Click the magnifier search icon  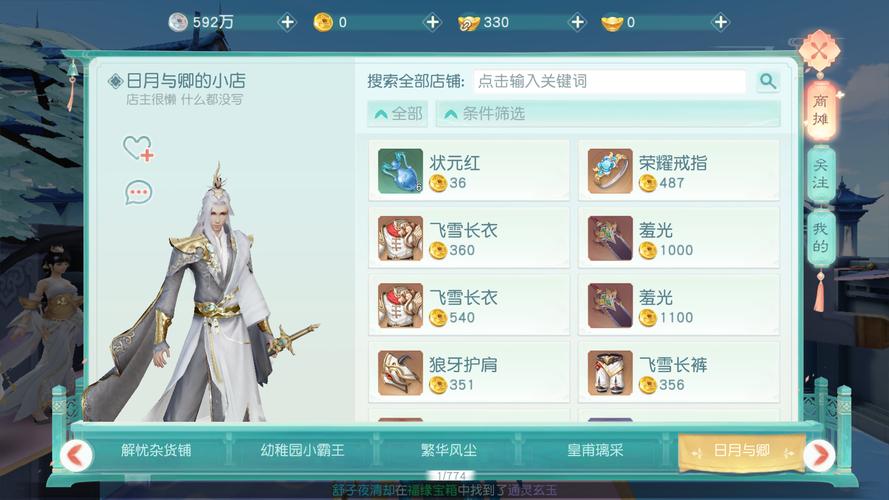[x=768, y=82]
